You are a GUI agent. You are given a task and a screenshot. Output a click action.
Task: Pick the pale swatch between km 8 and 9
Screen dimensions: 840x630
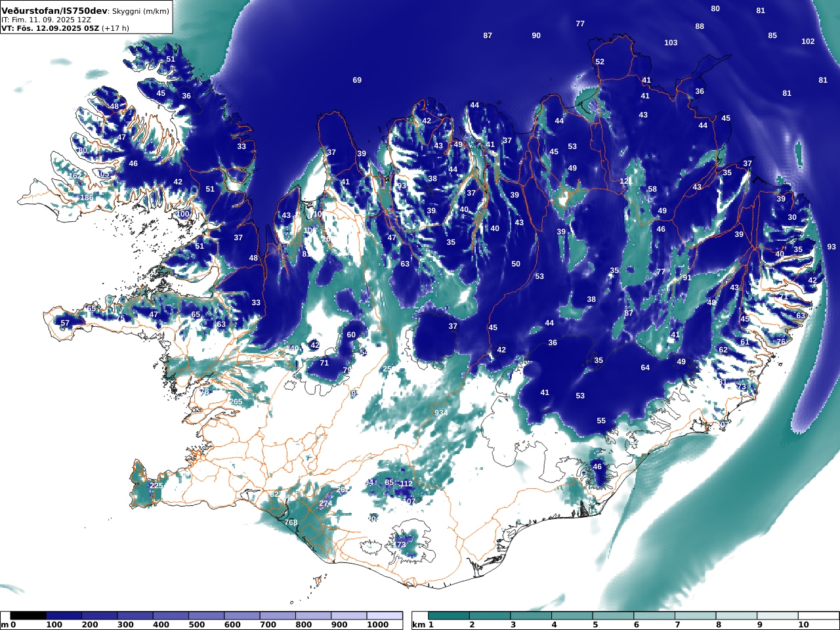click(x=737, y=616)
